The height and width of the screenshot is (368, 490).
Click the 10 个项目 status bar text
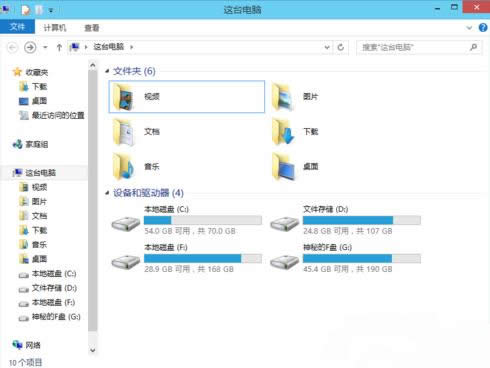[26, 362]
